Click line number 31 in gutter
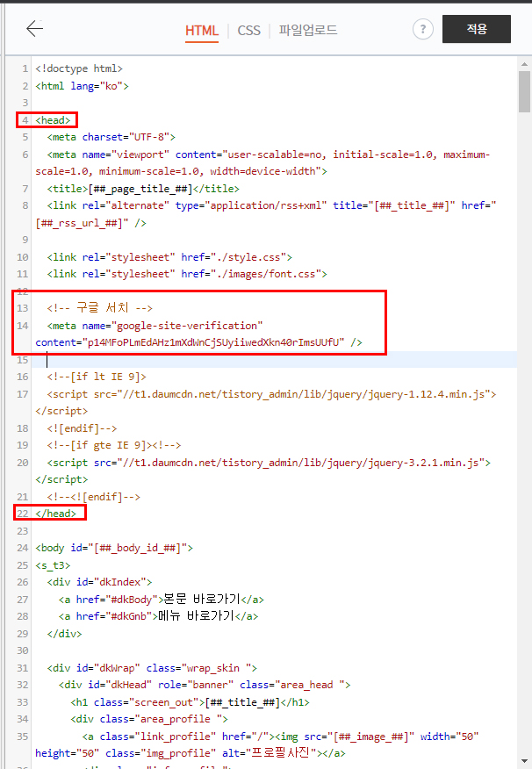Viewport: 532px width, 769px height. 23,668
